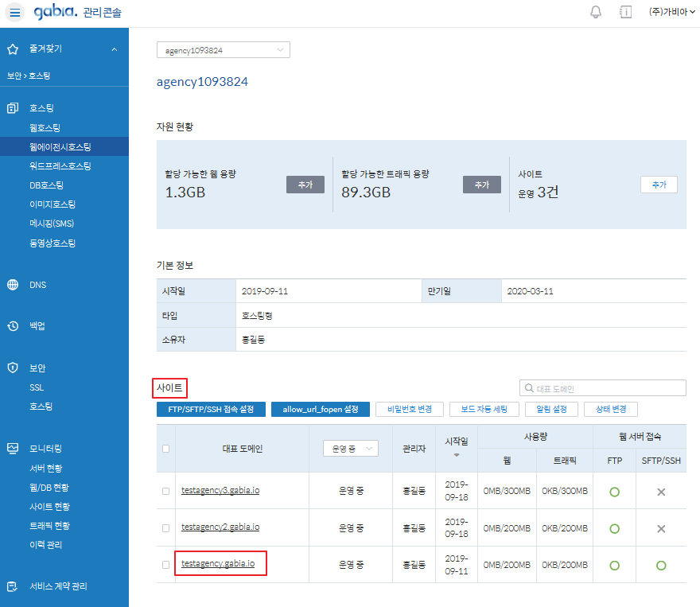Screen dimensions: 700x607
Task: Click the 보안 shield icon
Action: click(x=13, y=368)
